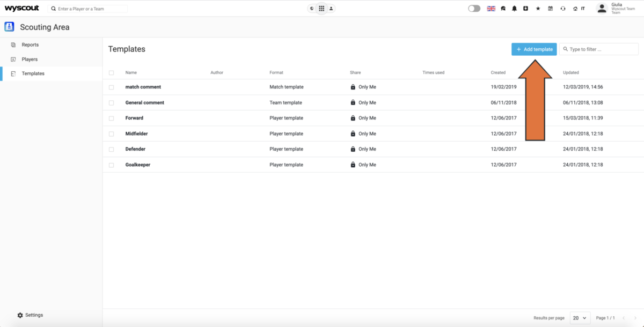The width and height of the screenshot is (644, 327).
Task: Click the home IT icon
Action: click(x=579, y=9)
